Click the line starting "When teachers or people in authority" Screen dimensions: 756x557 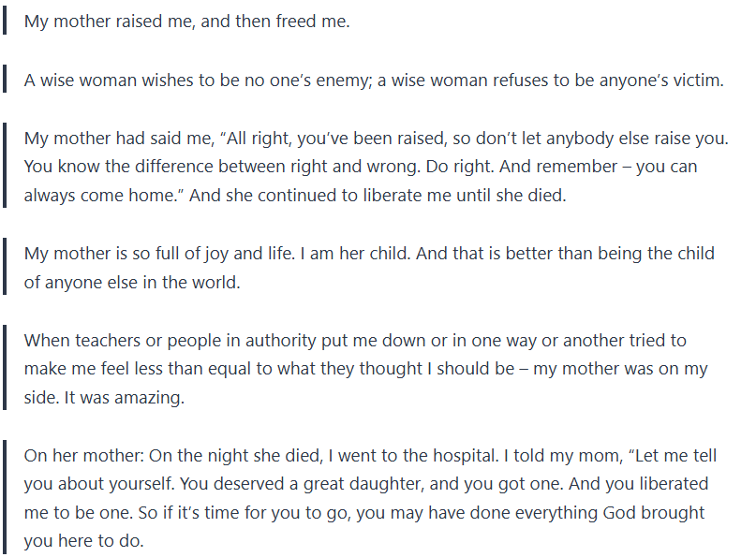pyautogui.click(x=355, y=341)
